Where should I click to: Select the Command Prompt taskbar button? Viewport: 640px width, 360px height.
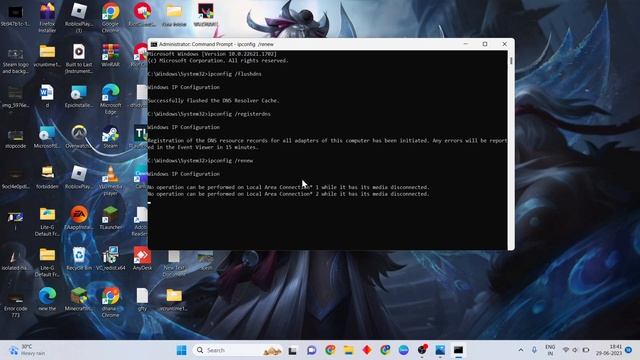pyautogui.click(x=458, y=350)
